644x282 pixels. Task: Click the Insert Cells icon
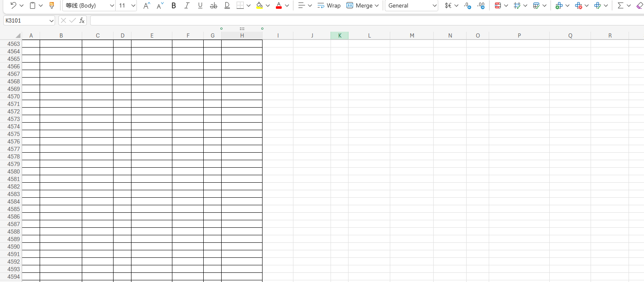point(559,5)
